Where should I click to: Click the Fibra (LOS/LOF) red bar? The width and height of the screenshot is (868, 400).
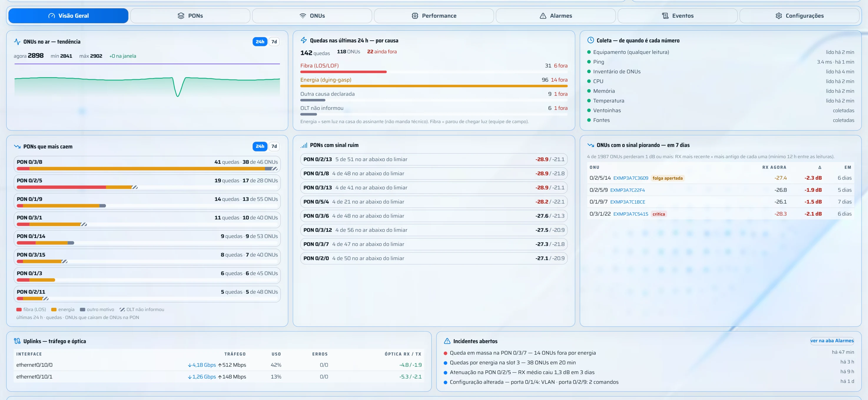tap(343, 72)
